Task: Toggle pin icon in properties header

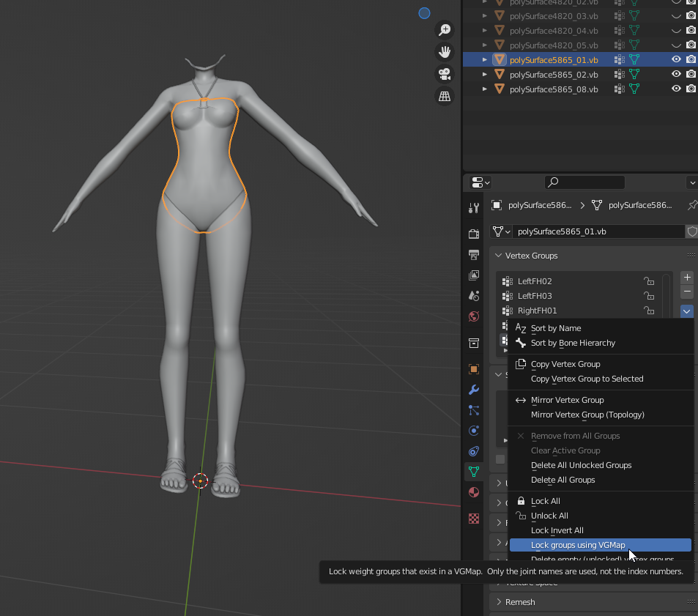Action: [x=691, y=205]
